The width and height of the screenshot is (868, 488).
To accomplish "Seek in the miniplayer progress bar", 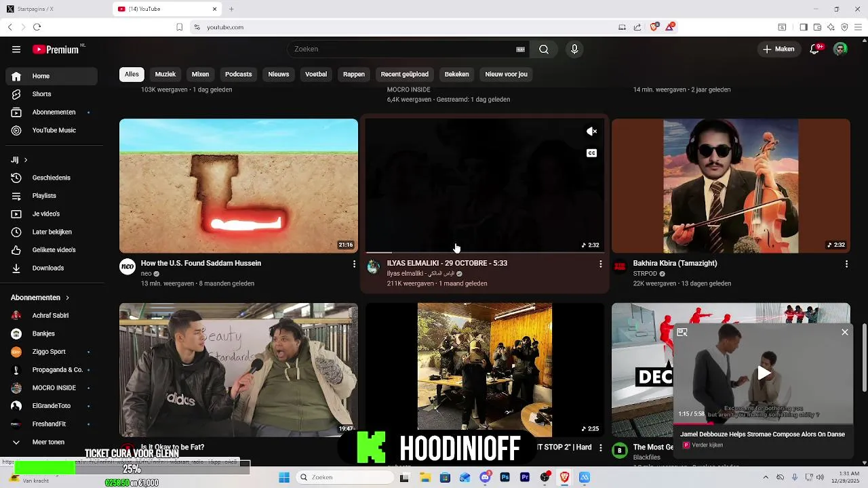I will coord(763,424).
